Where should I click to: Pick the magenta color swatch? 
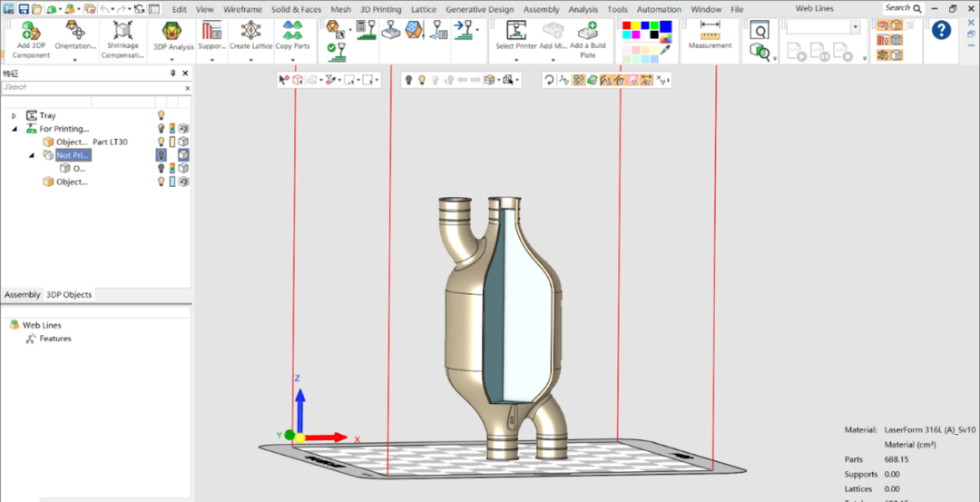pyautogui.click(x=636, y=35)
